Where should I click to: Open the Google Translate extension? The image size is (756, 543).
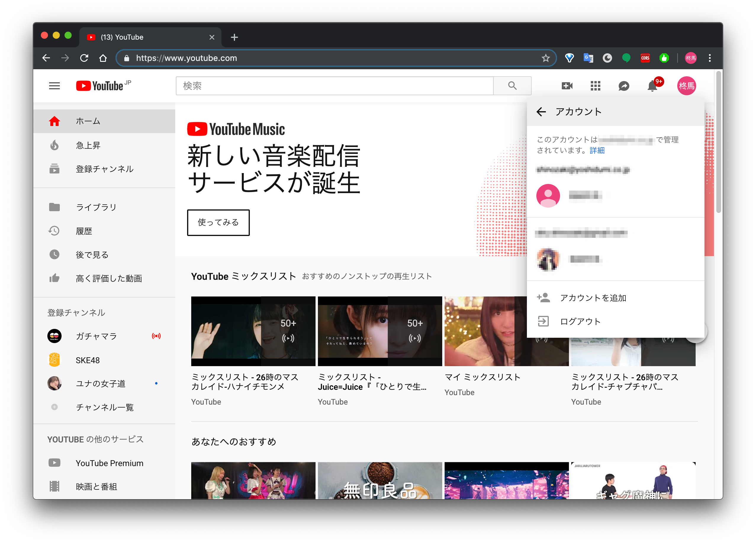tap(588, 58)
